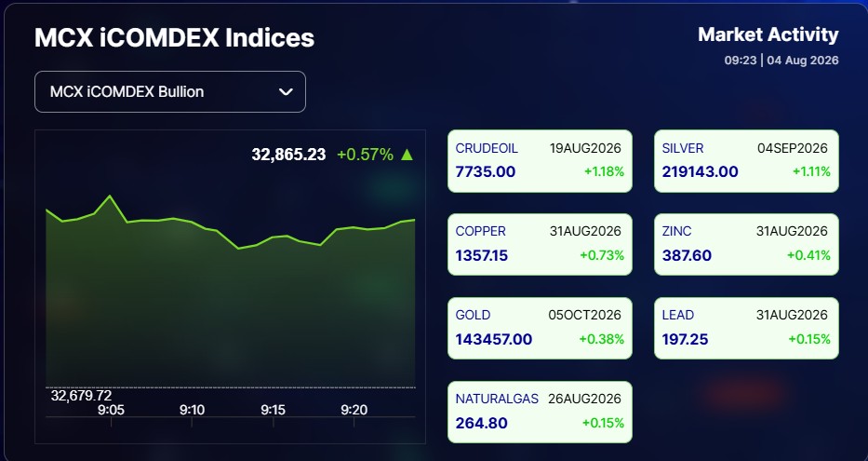Click the index value 32,865.23
The image size is (868, 461).
pos(288,154)
